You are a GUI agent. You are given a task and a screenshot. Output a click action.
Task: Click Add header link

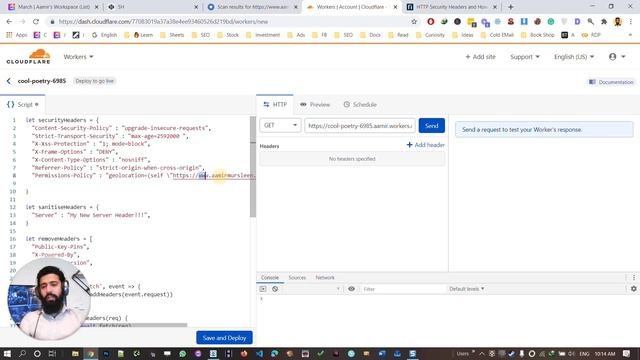425,145
